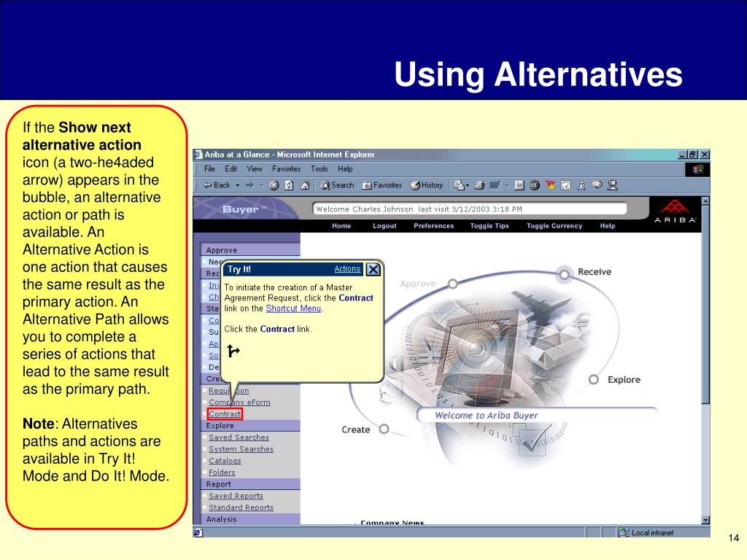This screenshot has width=747, height=560.
Task: Click the Back arrow in the browser toolbar
Action: click(217, 185)
